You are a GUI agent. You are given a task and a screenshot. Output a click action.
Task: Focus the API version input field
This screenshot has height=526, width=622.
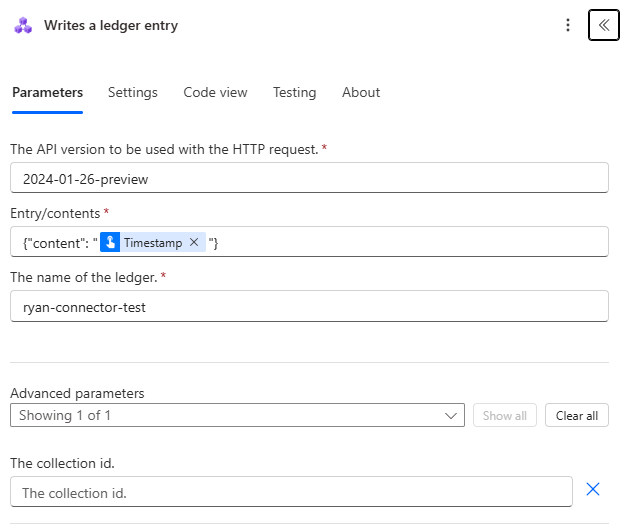(309, 178)
